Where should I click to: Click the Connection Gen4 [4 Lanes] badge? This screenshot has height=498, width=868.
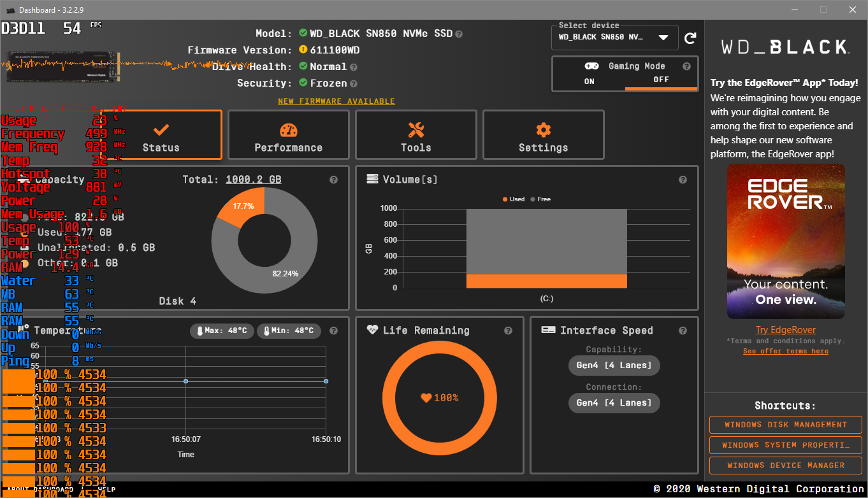coord(614,403)
